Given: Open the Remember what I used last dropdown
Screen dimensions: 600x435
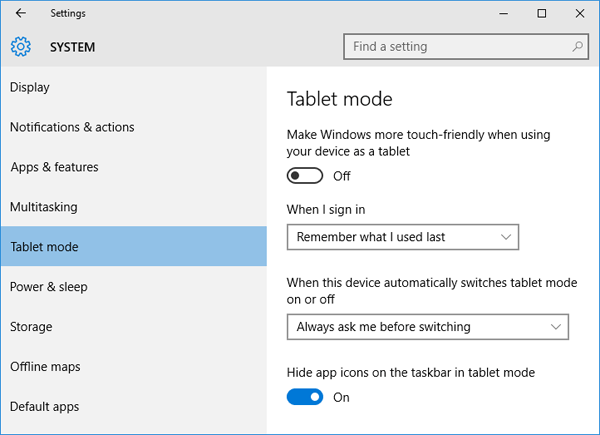Looking at the screenshot, I should coord(403,237).
